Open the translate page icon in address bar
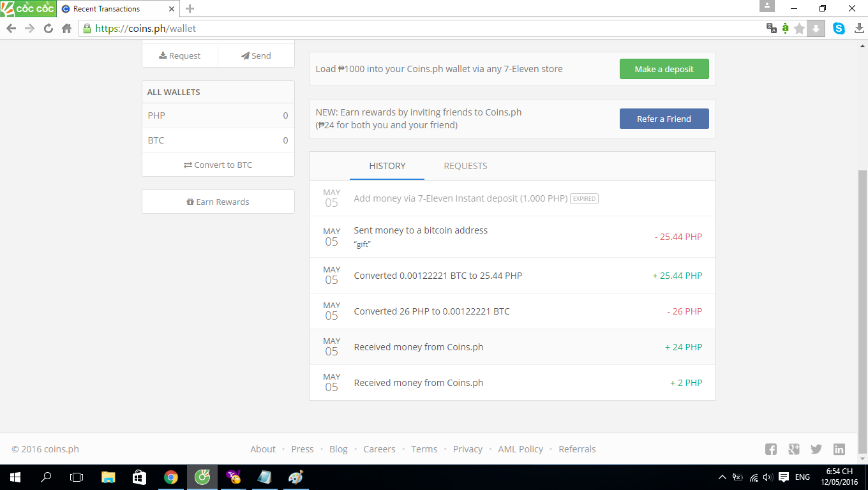Screen dimensions: 868x490 (x=771, y=28)
